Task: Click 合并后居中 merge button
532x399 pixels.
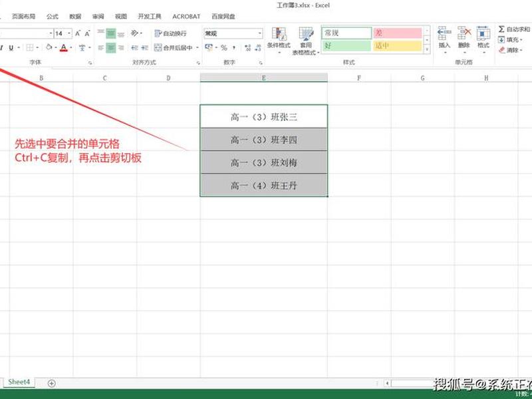Action: coord(174,47)
